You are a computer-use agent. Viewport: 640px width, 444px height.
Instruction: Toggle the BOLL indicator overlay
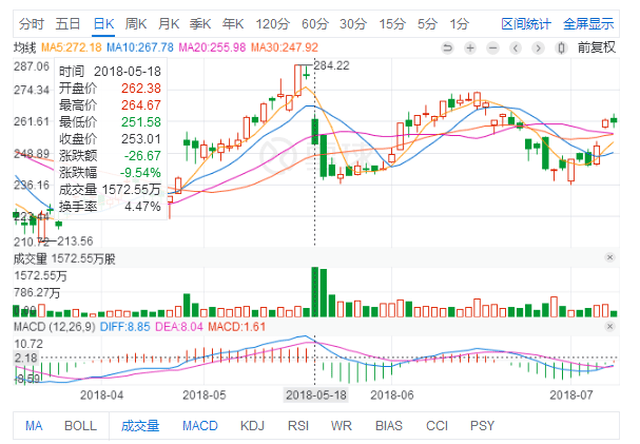tap(80, 426)
